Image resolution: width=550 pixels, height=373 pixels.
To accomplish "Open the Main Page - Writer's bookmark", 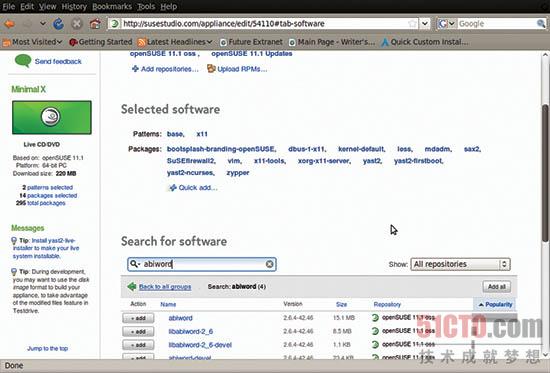I will click(332, 42).
